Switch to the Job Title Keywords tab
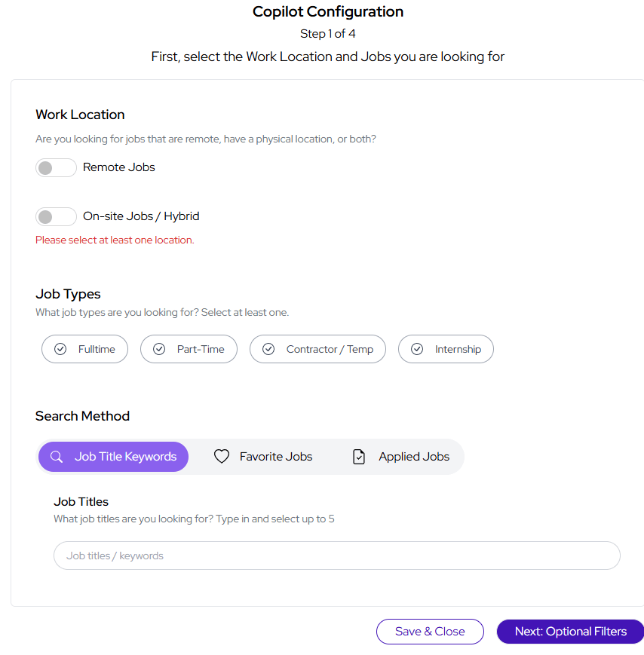This screenshot has width=644, height=655. [125, 457]
